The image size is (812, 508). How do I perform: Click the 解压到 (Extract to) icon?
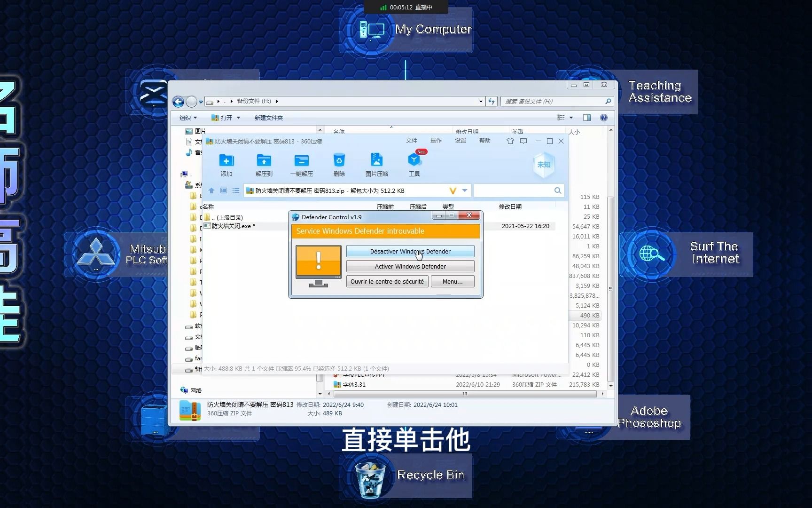264,165
